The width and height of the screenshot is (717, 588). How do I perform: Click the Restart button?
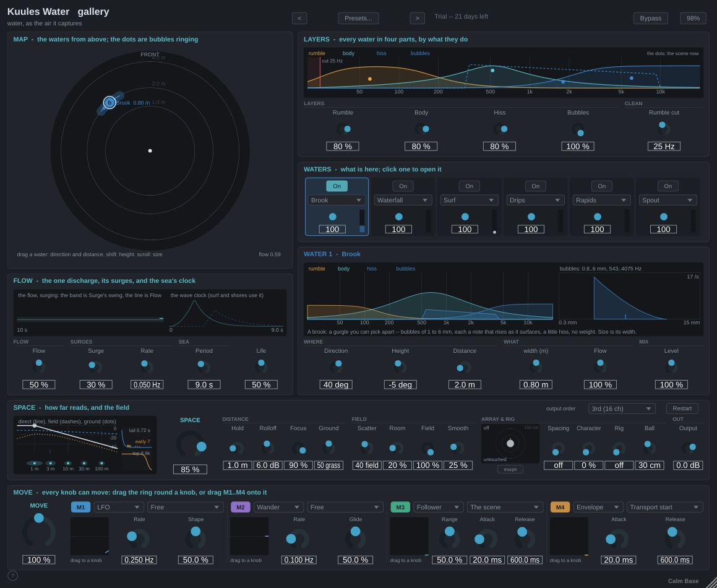[x=682, y=409]
